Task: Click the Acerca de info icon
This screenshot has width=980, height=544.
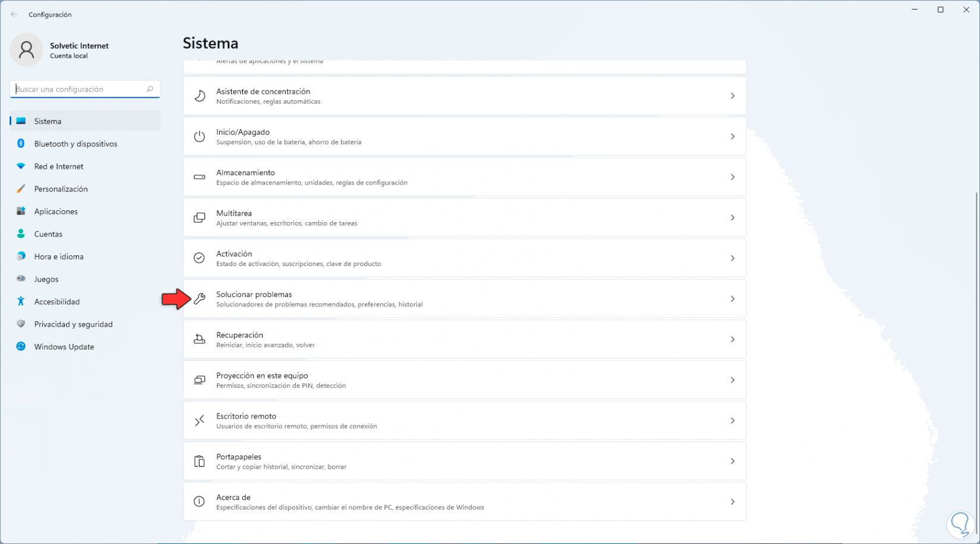Action: click(200, 502)
